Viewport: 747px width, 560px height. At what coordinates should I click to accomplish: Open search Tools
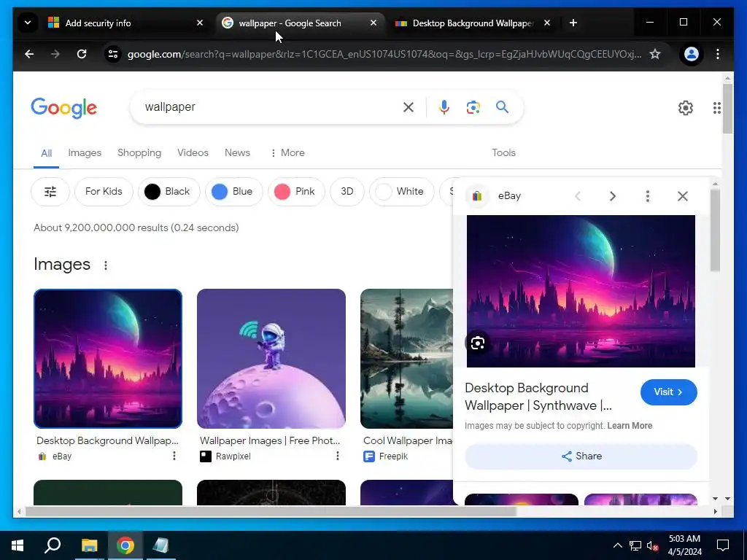[503, 153]
